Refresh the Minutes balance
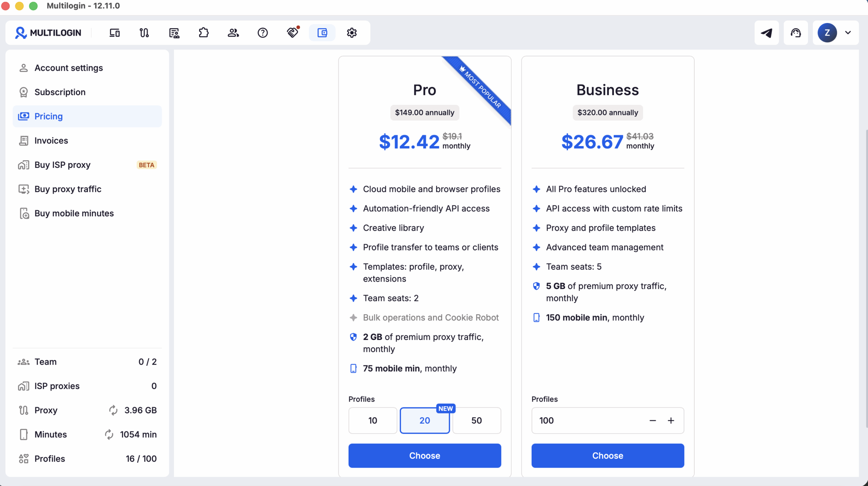Image resolution: width=868 pixels, height=486 pixels. click(109, 434)
